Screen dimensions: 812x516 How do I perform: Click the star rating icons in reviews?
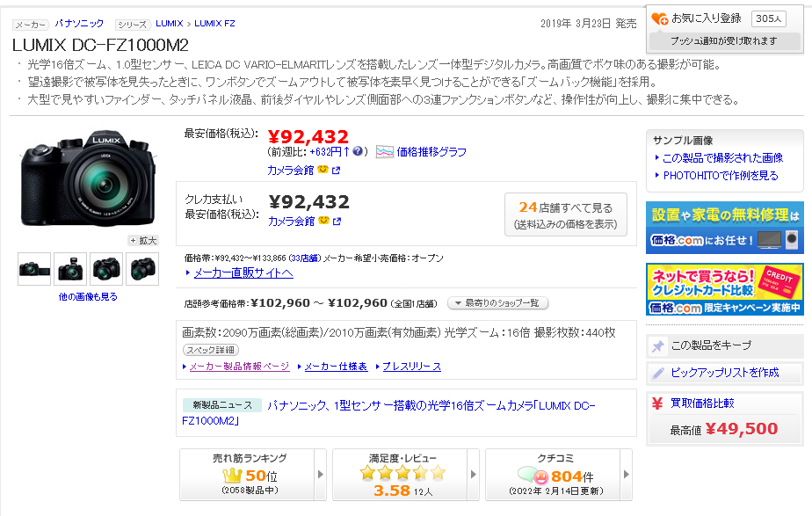pos(402,472)
